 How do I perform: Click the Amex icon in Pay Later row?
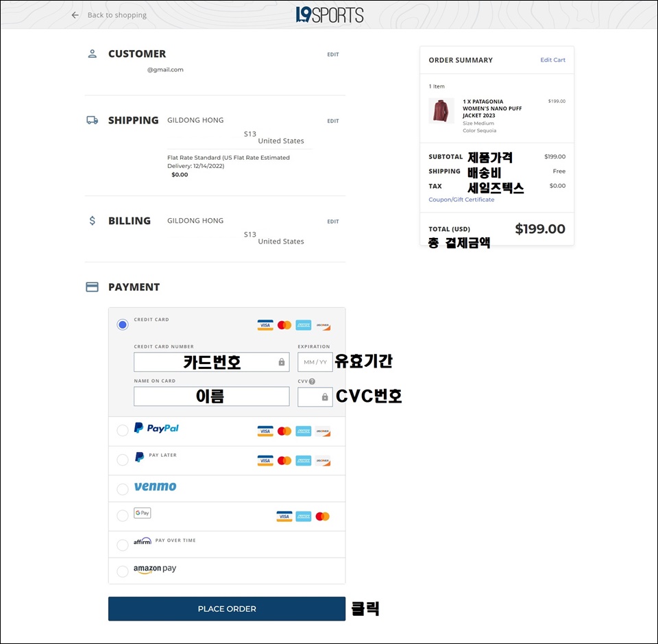[304, 461]
